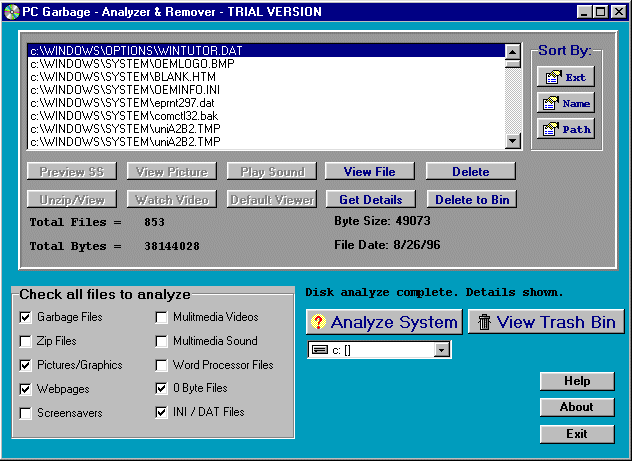Click the View File button
Screen dimensions: 634x462
(370, 171)
